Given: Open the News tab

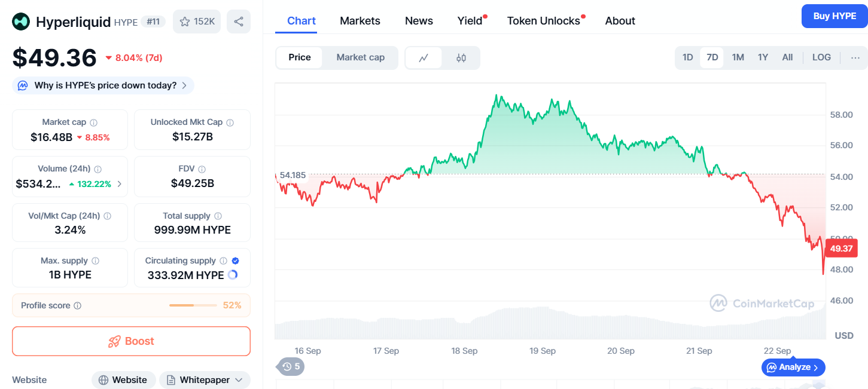Looking at the screenshot, I should (419, 21).
